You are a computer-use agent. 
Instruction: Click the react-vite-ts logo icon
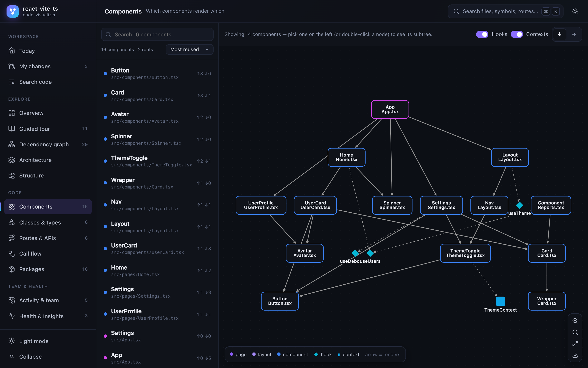point(13,11)
